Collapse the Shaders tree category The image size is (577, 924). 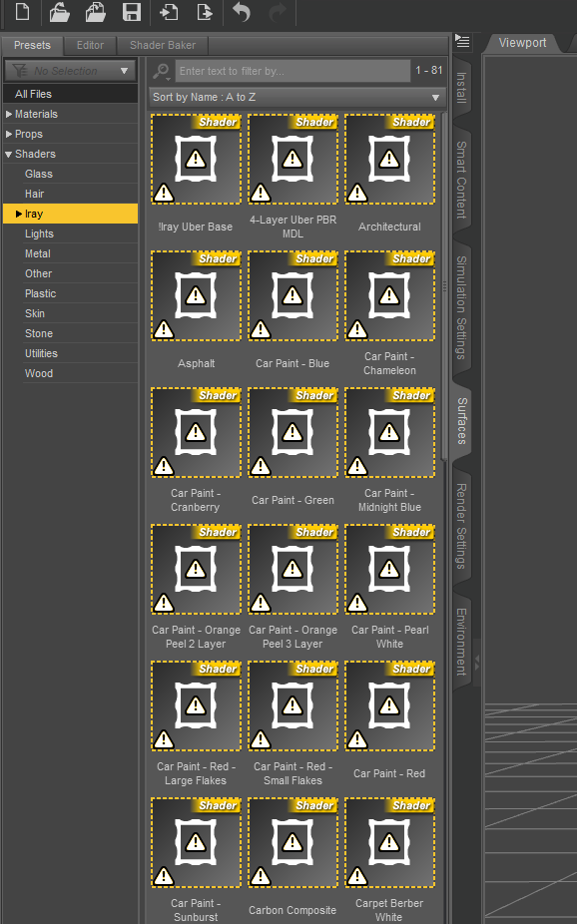tap(9, 155)
